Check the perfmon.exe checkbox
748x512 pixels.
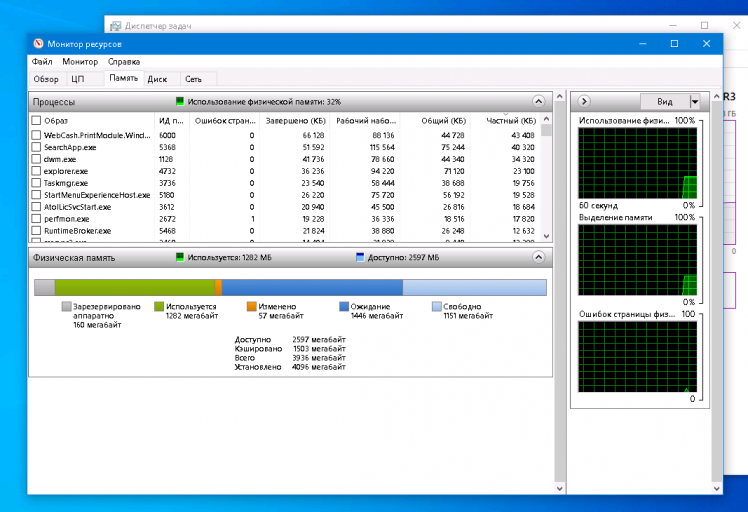pyautogui.click(x=36, y=219)
